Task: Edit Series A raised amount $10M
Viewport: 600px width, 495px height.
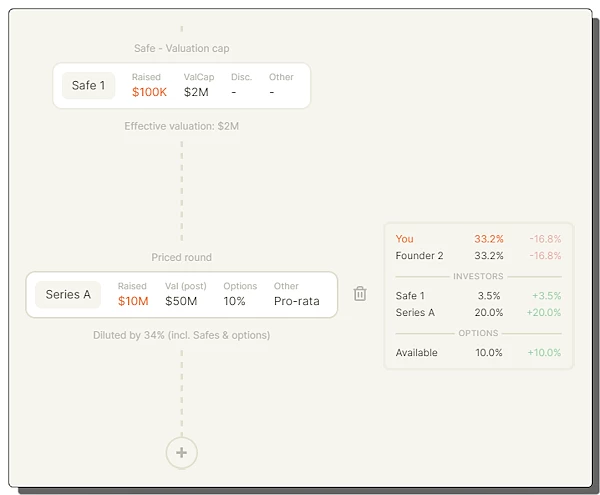Action: coord(133,301)
